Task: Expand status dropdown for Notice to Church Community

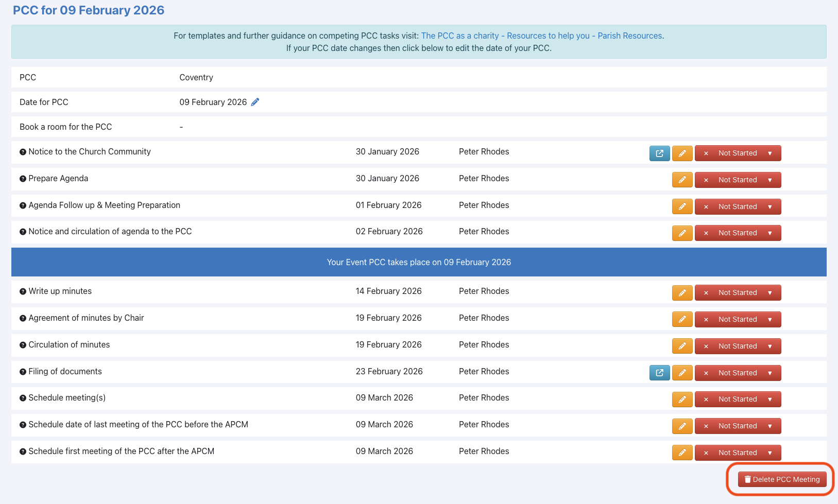Action: coord(769,153)
